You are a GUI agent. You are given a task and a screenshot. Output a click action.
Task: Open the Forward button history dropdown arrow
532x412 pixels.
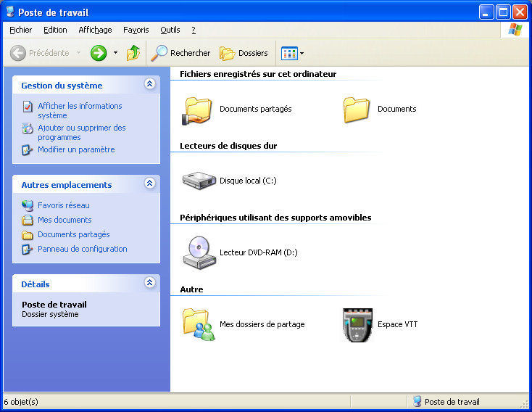pyautogui.click(x=115, y=53)
